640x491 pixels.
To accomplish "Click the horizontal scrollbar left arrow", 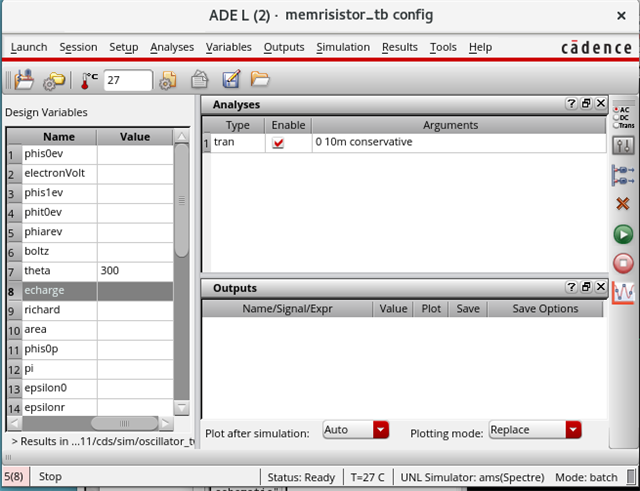I will point(15,424).
